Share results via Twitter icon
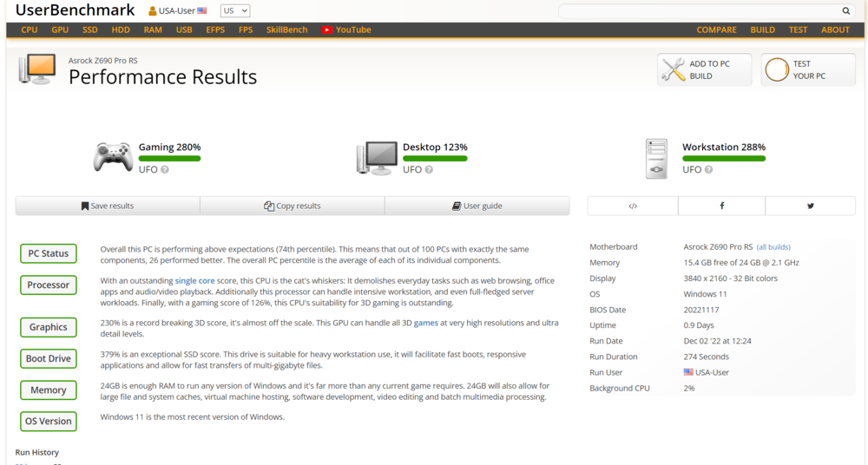868x465 pixels. click(811, 206)
